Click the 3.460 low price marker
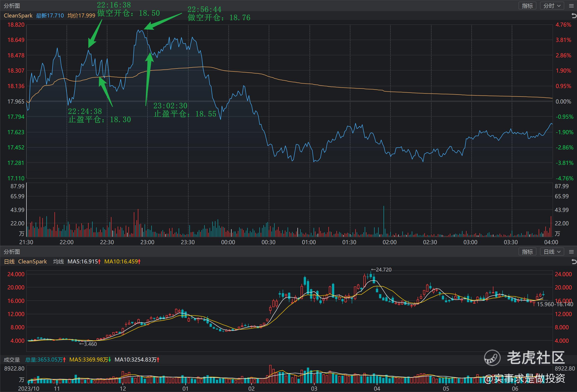This screenshot has width=577, height=392. (x=88, y=344)
